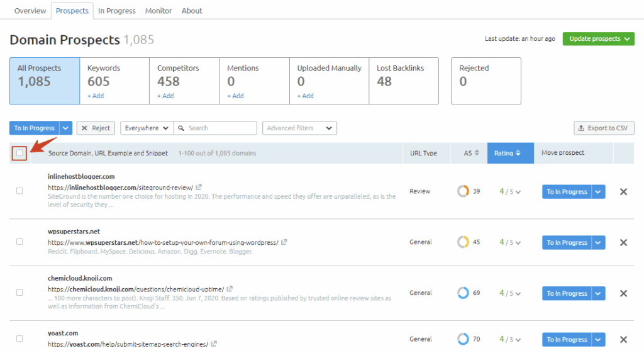Click external link icon next to chemicloud-uptime URL
Viewport: 644px width, 353px height.
click(x=230, y=289)
